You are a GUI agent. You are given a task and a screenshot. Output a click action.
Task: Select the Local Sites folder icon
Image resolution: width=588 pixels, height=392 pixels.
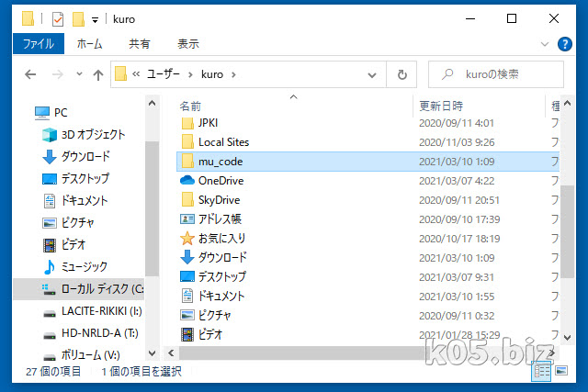point(187,142)
